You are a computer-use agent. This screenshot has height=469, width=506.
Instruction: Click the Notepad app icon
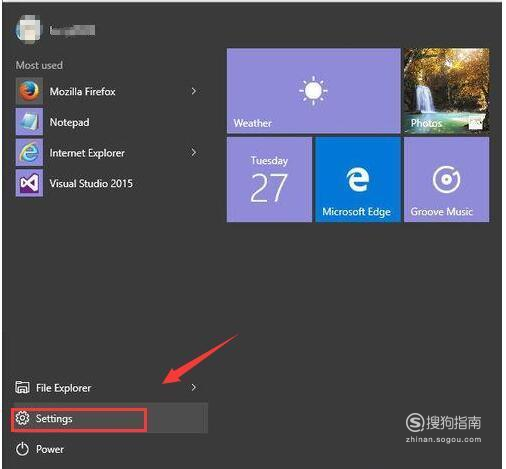point(29,122)
